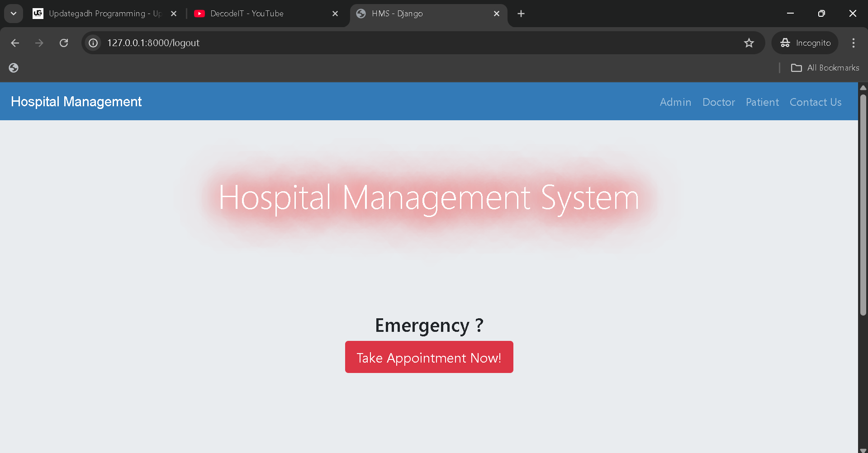Click the Incognito indicator button
868x453 pixels.
(805, 43)
